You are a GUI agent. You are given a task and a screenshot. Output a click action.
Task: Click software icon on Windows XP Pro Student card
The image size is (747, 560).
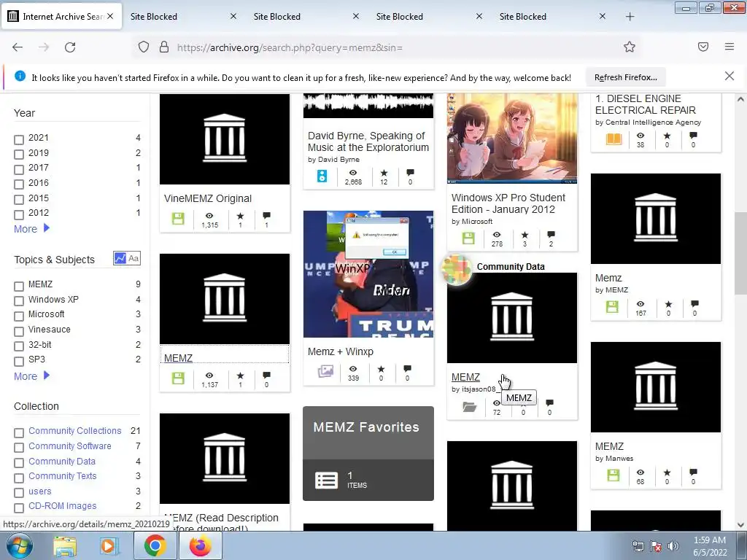[468, 238]
